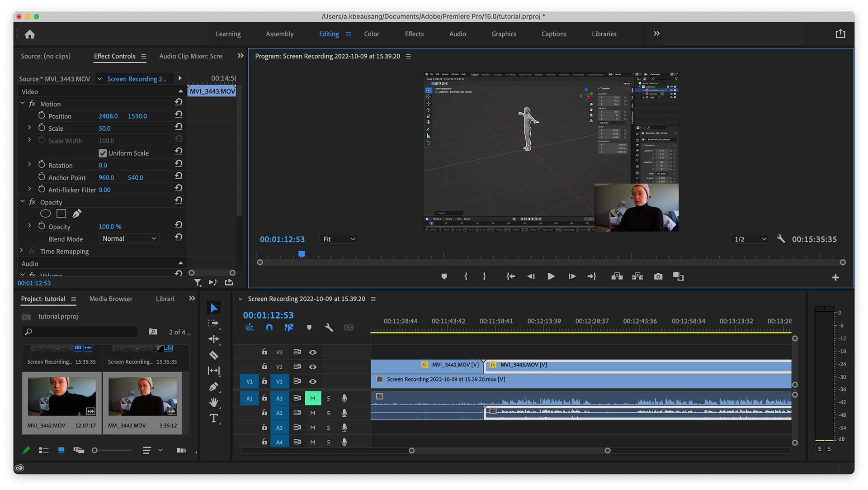Click Go to Out point
The height and width of the screenshot is (490, 868).
(x=592, y=276)
